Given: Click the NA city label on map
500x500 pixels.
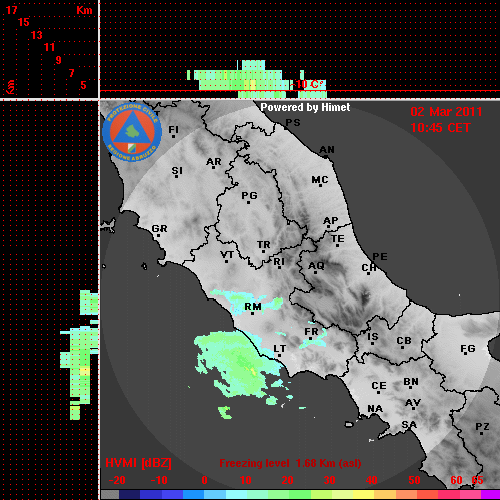Looking at the screenshot, I should (375, 409).
